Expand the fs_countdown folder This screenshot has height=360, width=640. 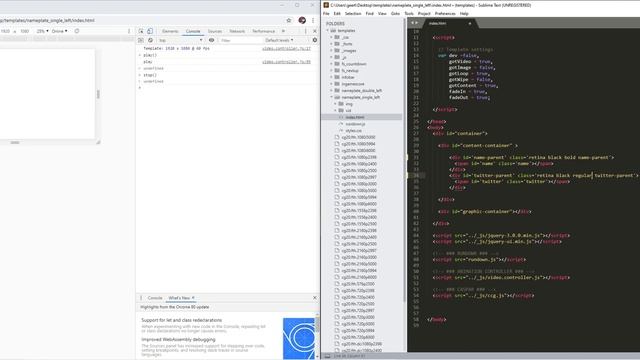point(331,64)
